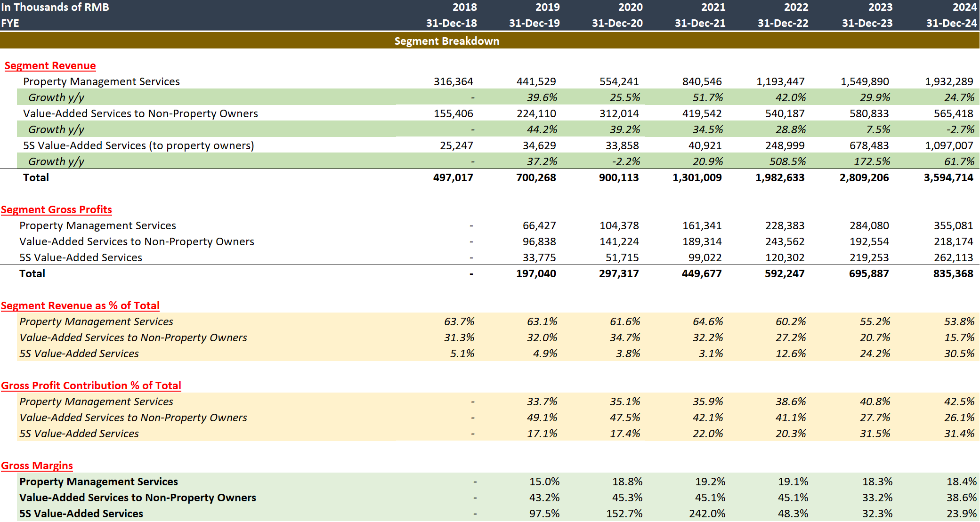Click the Segment Gross Profits heading
This screenshot has width=980, height=522.
coord(56,210)
